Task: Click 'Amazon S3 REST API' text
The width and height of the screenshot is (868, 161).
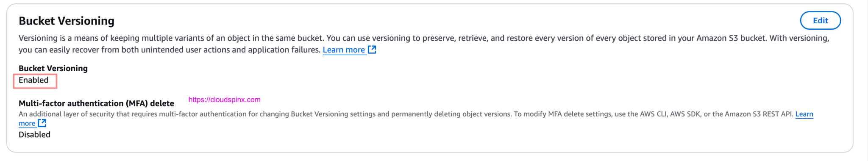Action: pyautogui.click(x=759, y=114)
